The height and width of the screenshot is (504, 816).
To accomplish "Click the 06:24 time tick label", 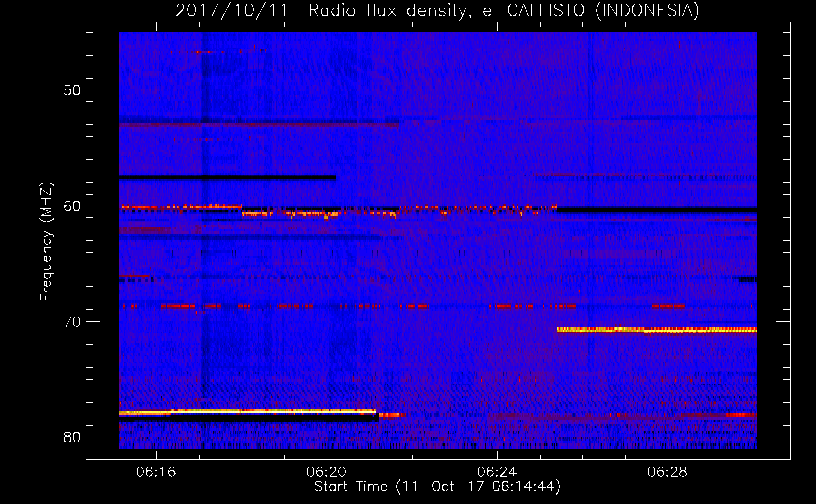I will [497, 472].
